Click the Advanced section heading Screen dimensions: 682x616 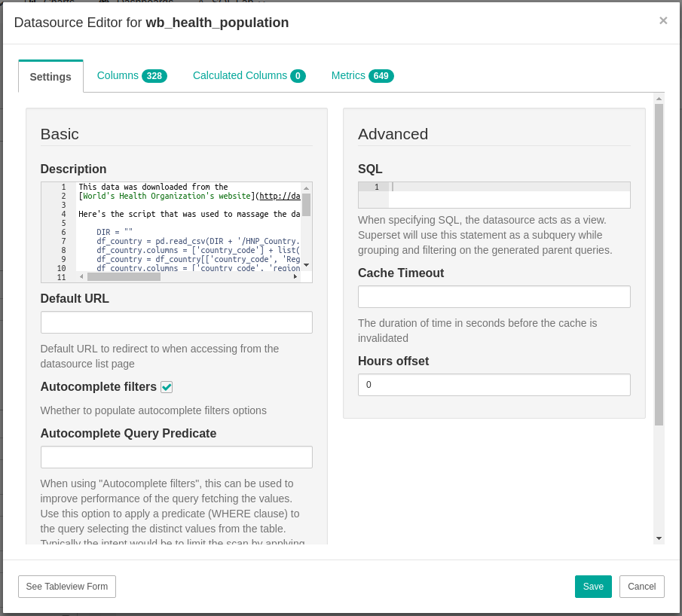pyautogui.click(x=393, y=134)
